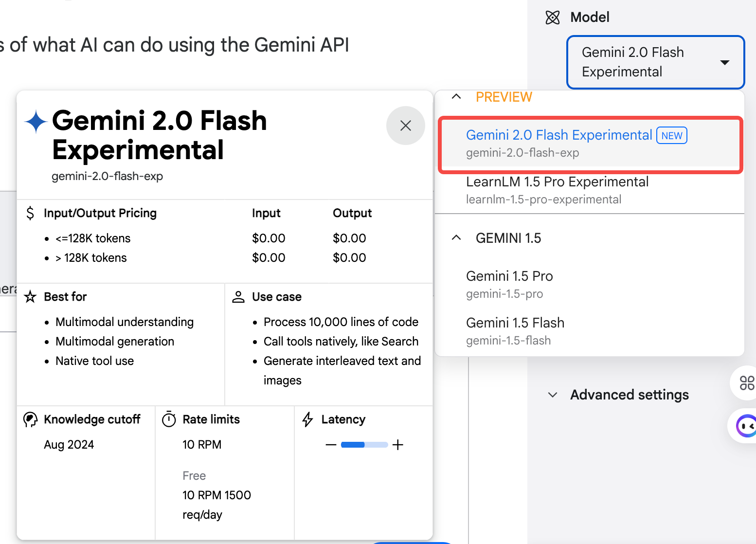Click the learnlm-1.5-pro-experimental ID text

[543, 199]
